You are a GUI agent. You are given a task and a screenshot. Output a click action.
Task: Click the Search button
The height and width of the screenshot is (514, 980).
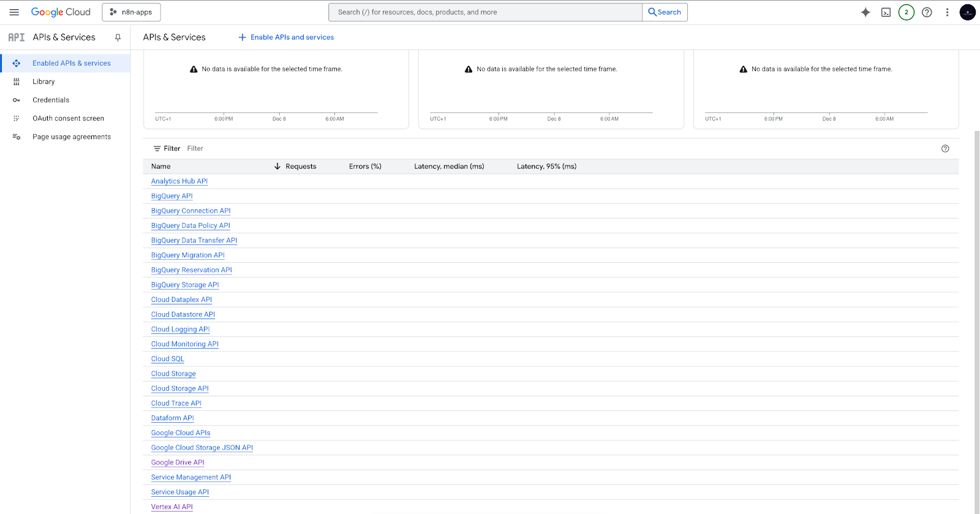pyautogui.click(x=665, y=12)
